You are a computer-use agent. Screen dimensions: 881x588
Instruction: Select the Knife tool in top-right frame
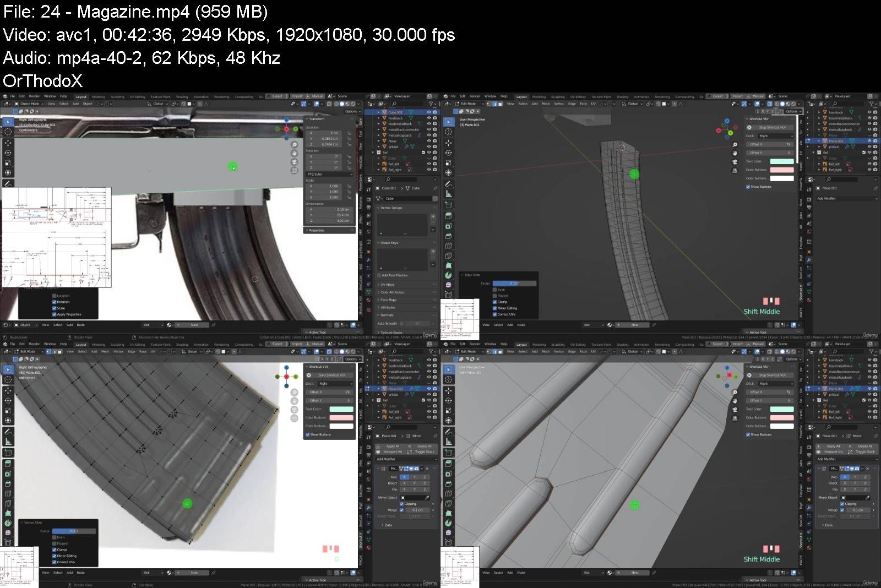point(449,255)
